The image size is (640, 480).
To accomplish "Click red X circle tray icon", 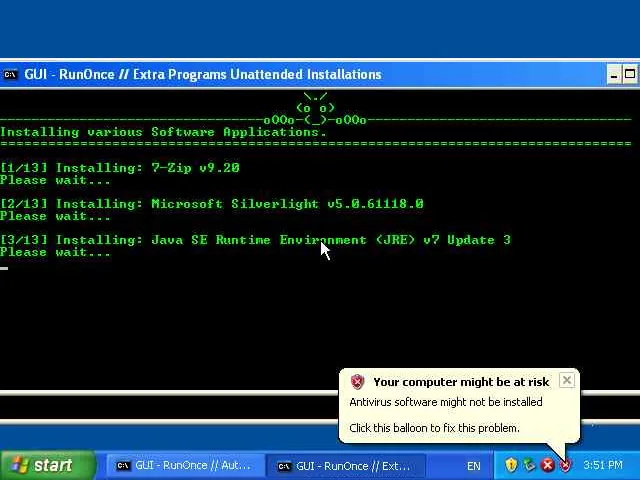I will 548,465.
